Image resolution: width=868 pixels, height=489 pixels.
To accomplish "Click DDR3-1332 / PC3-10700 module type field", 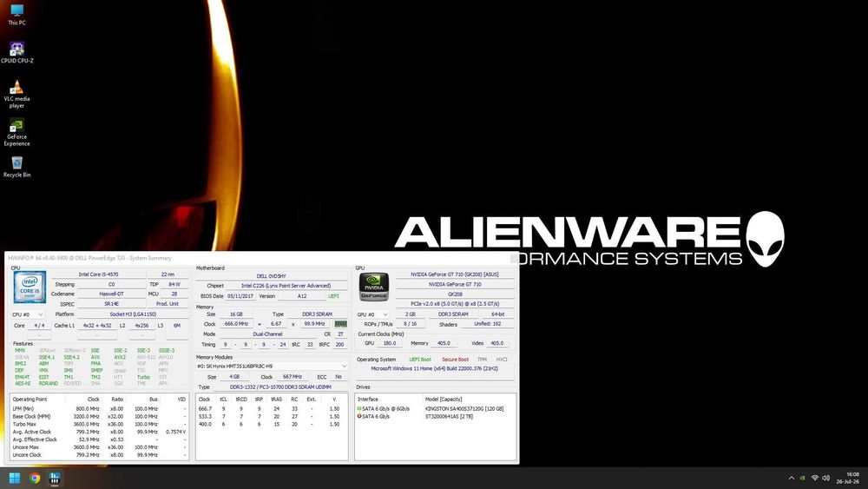I will (280, 387).
